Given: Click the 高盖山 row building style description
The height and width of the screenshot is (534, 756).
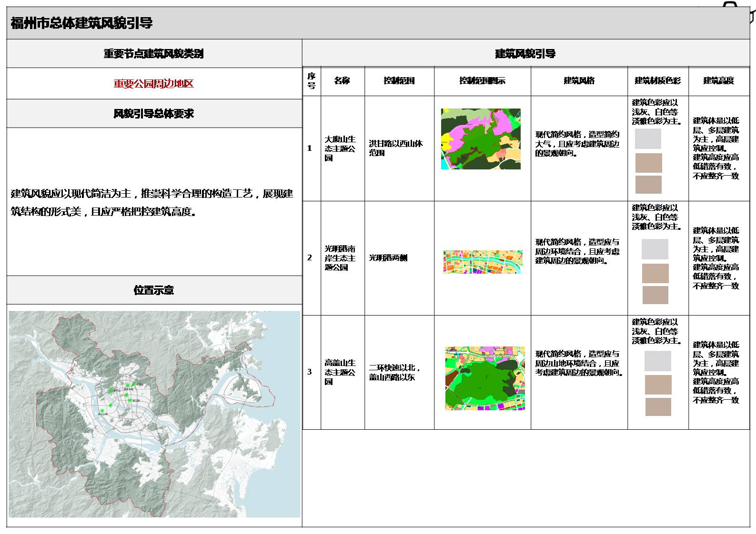Looking at the screenshot, I should pos(578,364).
